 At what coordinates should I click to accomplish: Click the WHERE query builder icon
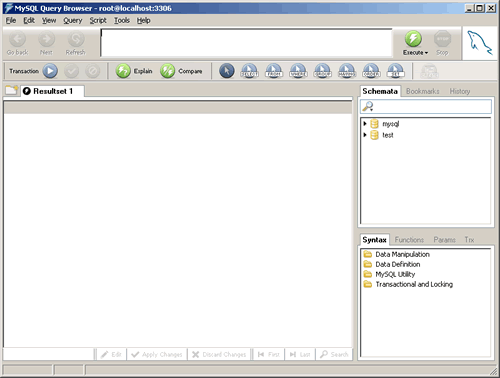[x=298, y=71]
